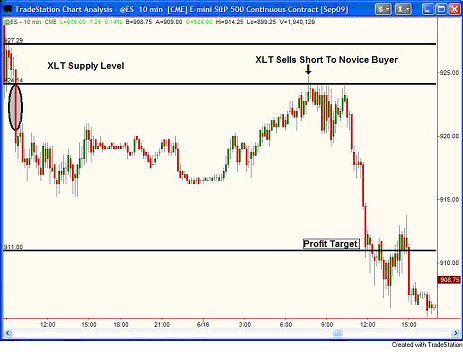Click the 18:00 time axis label
This screenshot has width=463, height=363.
pyautogui.click(x=121, y=324)
